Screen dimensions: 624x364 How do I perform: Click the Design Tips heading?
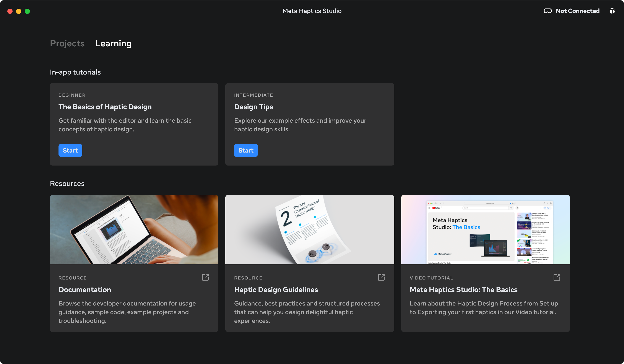(253, 107)
